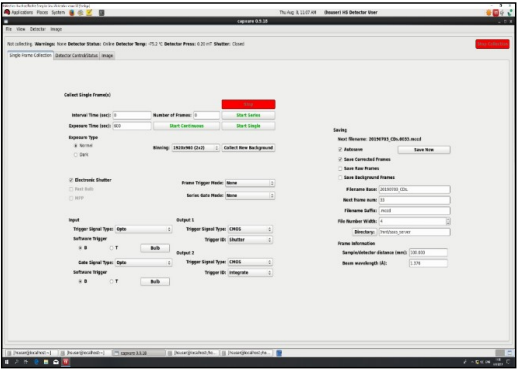Open the Firefox icon in GNOME top panel
The width and height of the screenshot is (519, 370).
[x=71, y=12]
